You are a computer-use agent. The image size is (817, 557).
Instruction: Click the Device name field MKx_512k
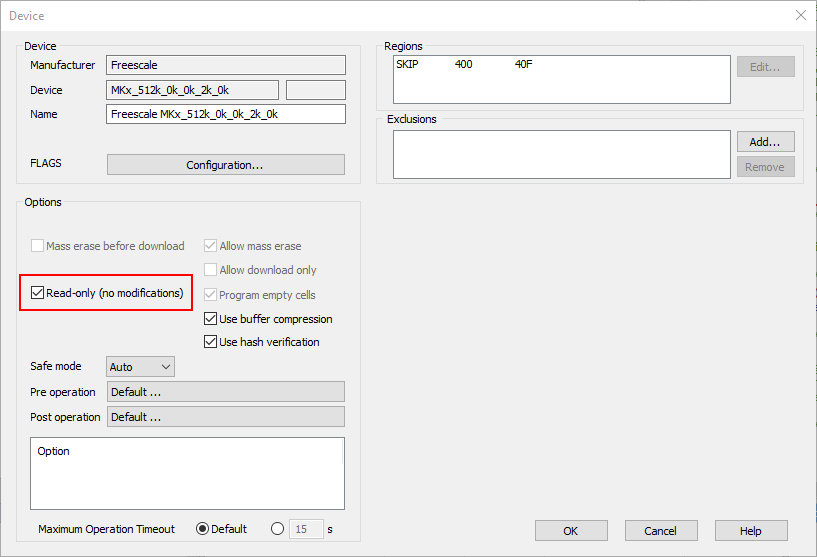pyautogui.click(x=192, y=90)
